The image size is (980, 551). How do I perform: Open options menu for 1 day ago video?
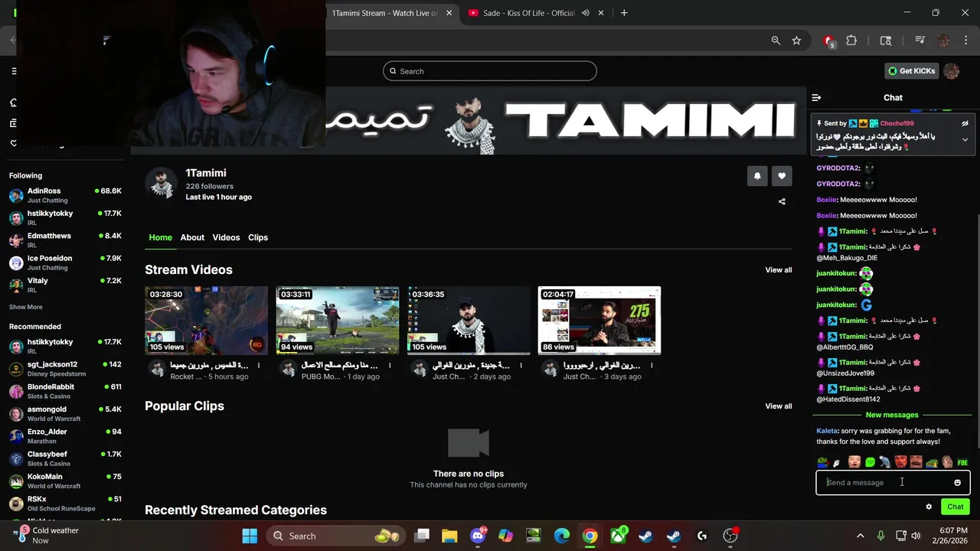(390, 366)
